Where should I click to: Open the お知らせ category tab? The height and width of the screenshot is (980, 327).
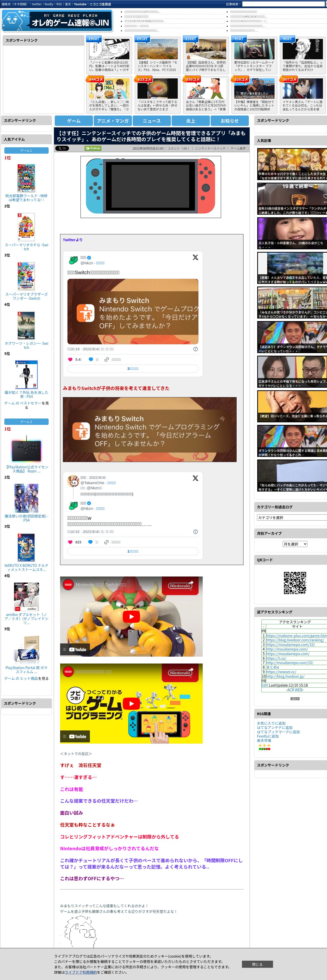click(x=229, y=121)
